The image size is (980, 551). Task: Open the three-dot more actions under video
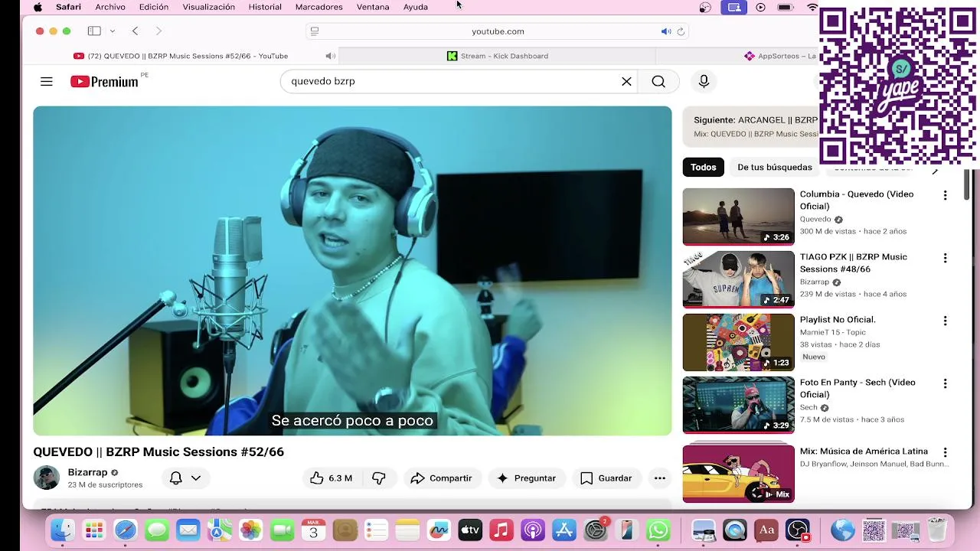click(x=660, y=478)
